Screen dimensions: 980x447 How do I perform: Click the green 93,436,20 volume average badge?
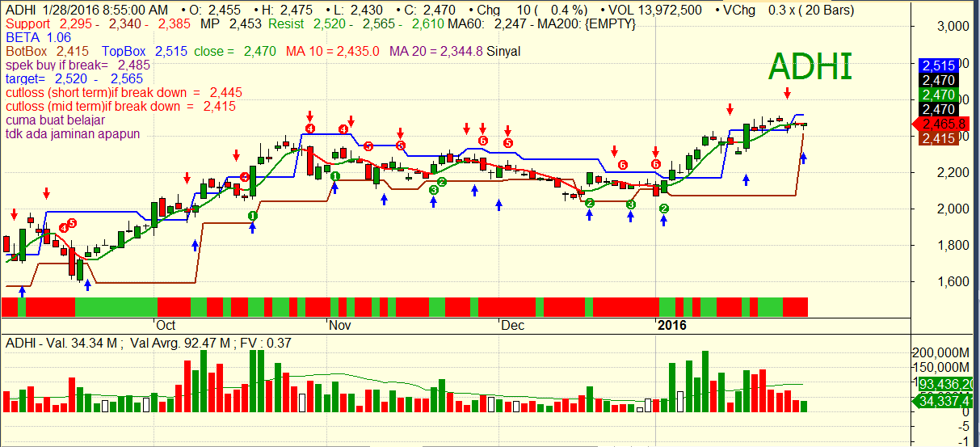tap(945, 385)
